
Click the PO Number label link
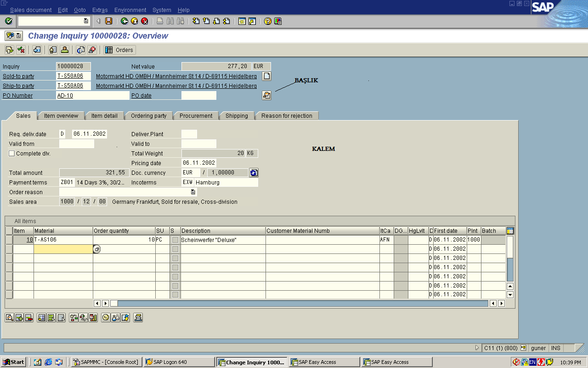(17, 96)
